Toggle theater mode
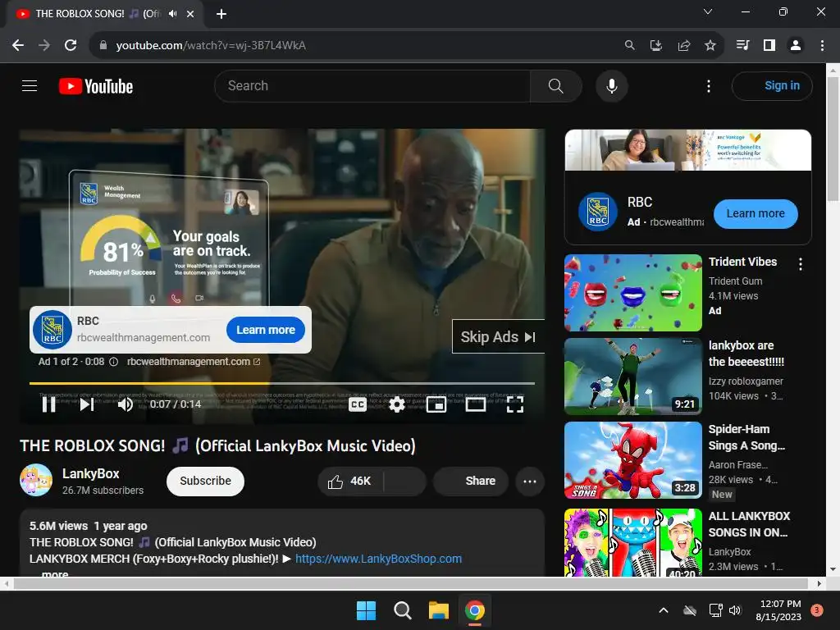 tap(475, 404)
